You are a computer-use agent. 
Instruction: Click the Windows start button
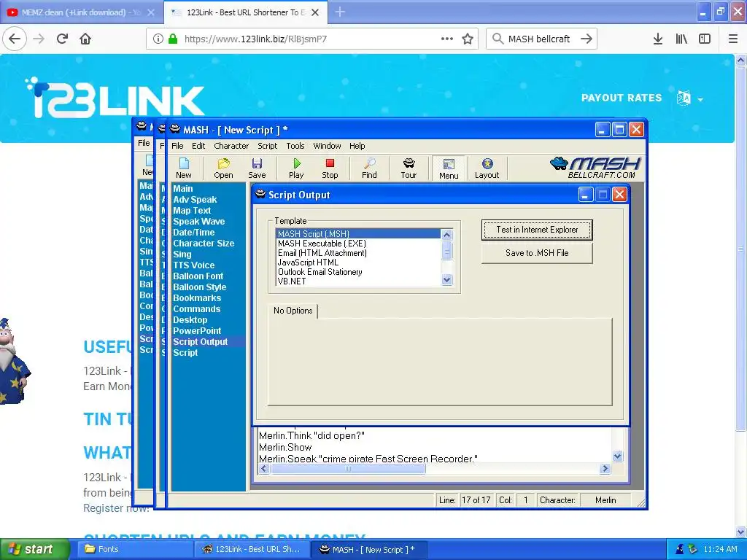coord(34,550)
